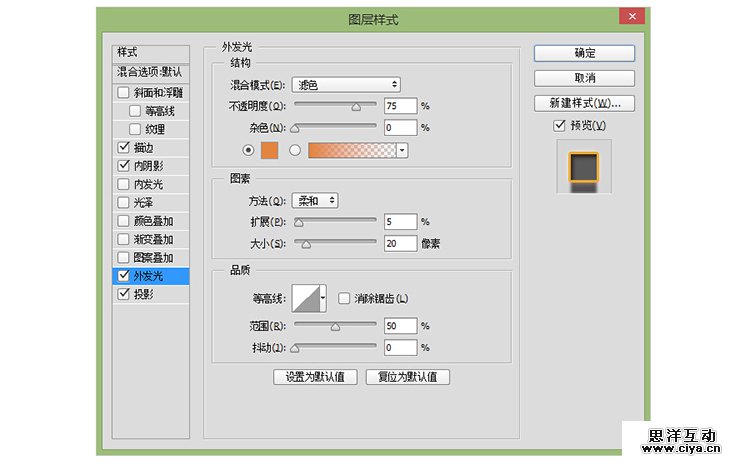The height and width of the screenshot is (464, 750).
Task: Open the 方法 technique dropdown
Action: coord(315,200)
